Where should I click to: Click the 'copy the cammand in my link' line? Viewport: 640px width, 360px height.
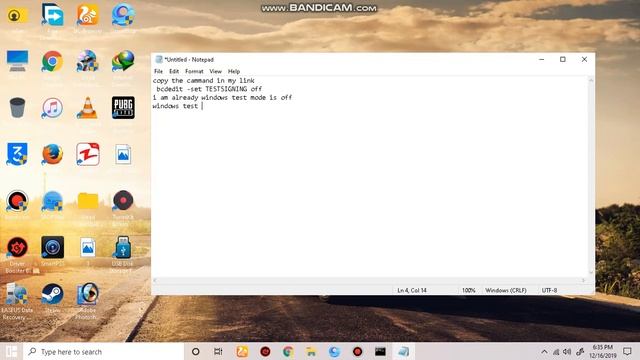(203, 80)
